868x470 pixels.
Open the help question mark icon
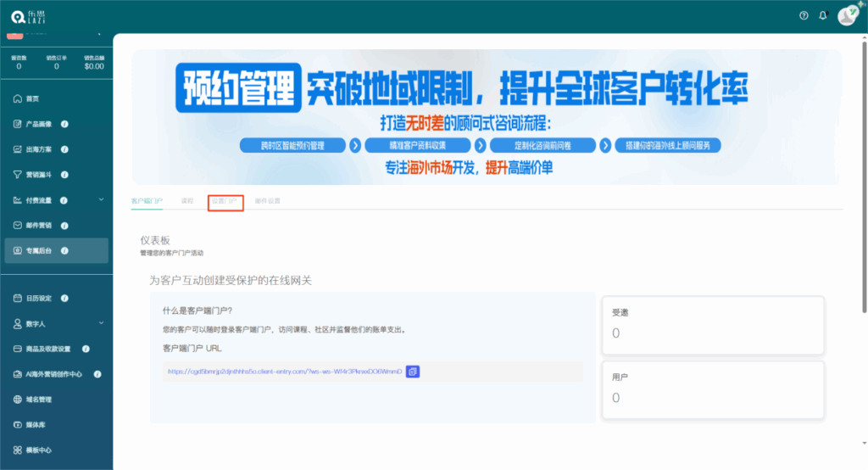coord(804,15)
